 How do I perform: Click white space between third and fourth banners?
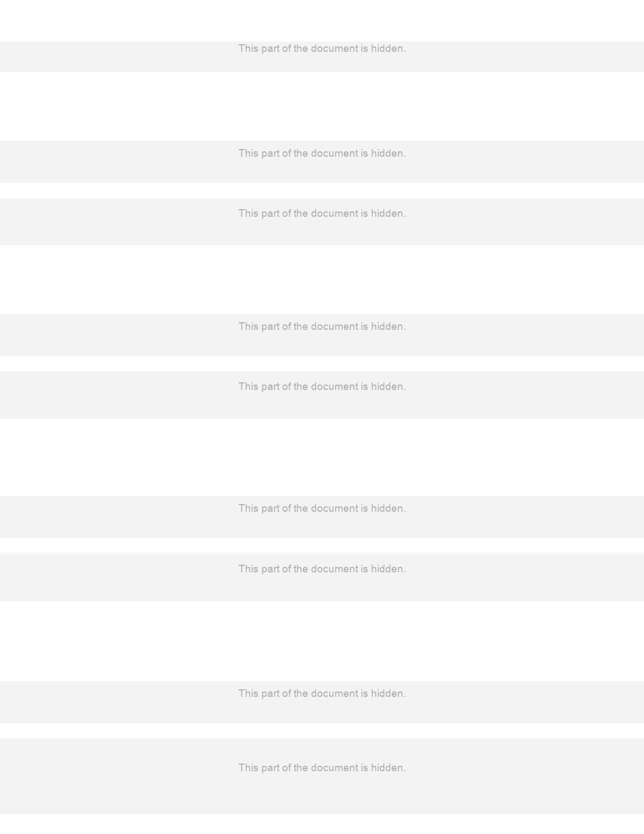pos(322,280)
